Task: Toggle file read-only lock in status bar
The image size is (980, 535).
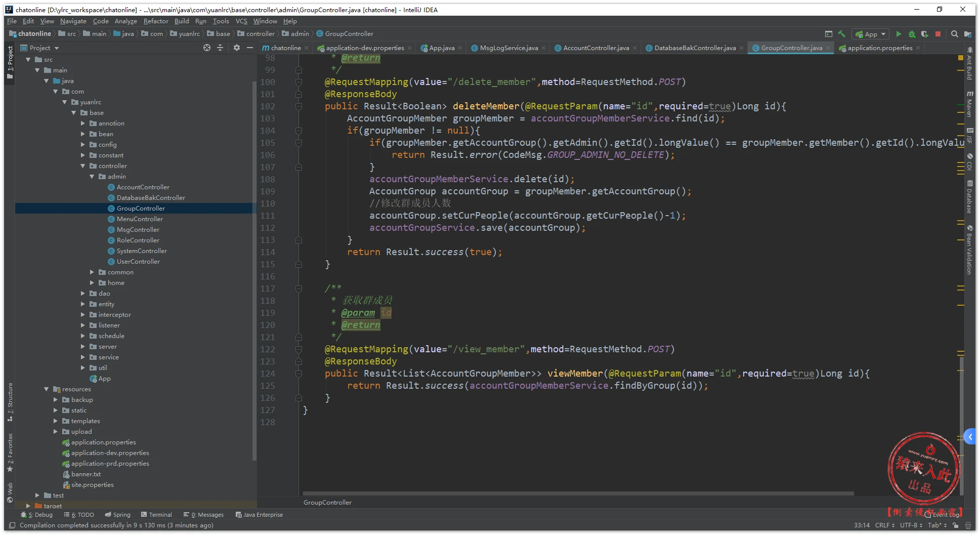Action: coord(956,525)
